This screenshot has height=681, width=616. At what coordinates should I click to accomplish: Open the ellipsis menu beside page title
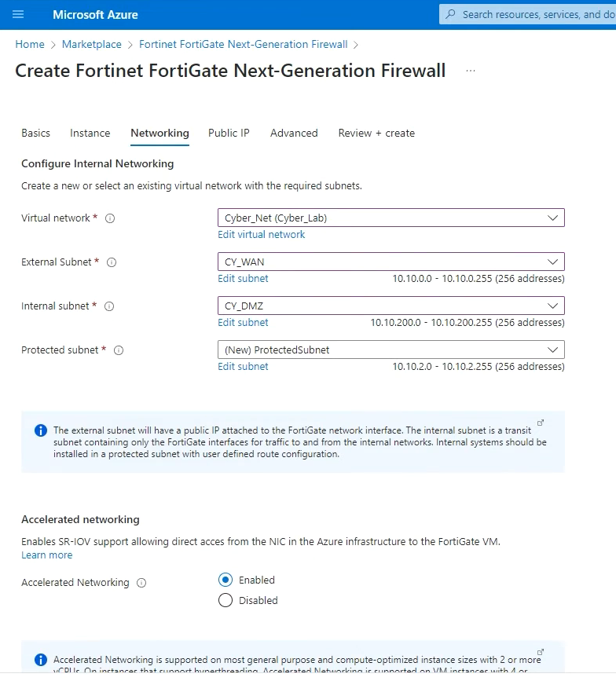[471, 71]
